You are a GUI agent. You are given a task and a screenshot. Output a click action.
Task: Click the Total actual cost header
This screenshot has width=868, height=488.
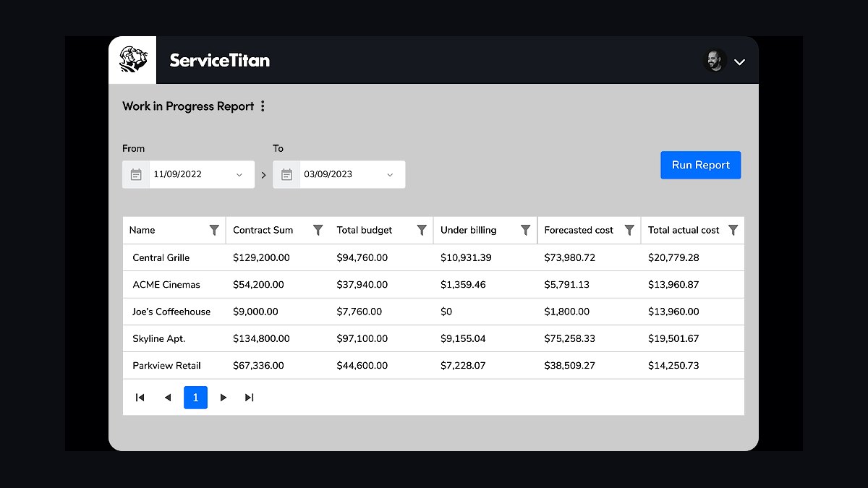coord(684,230)
